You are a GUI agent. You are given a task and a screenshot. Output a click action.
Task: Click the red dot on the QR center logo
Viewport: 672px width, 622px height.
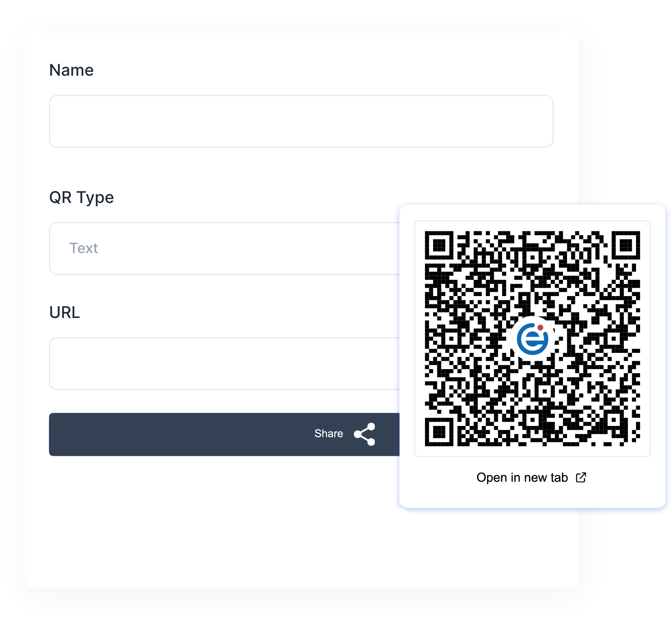click(x=540, y=327)
